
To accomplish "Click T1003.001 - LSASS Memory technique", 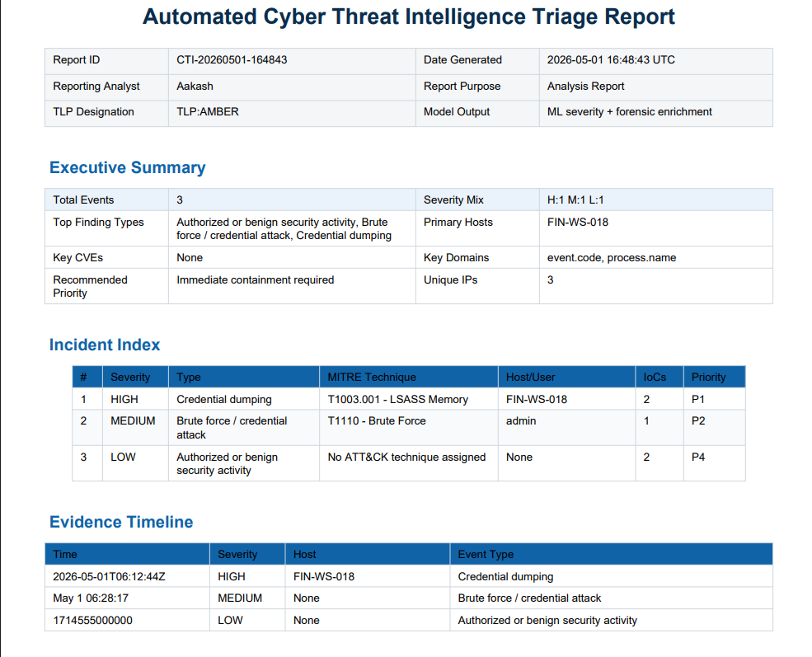I will pyautogui.click(x=397, y=399).
